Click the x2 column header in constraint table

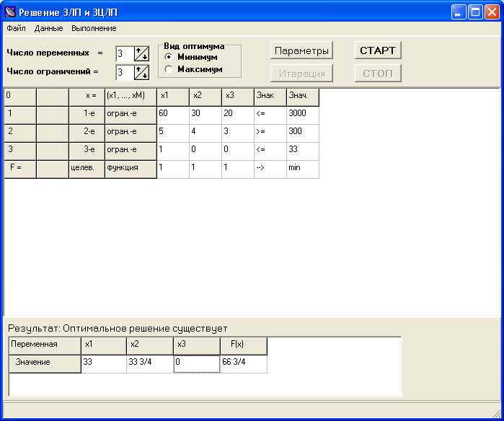205,97
